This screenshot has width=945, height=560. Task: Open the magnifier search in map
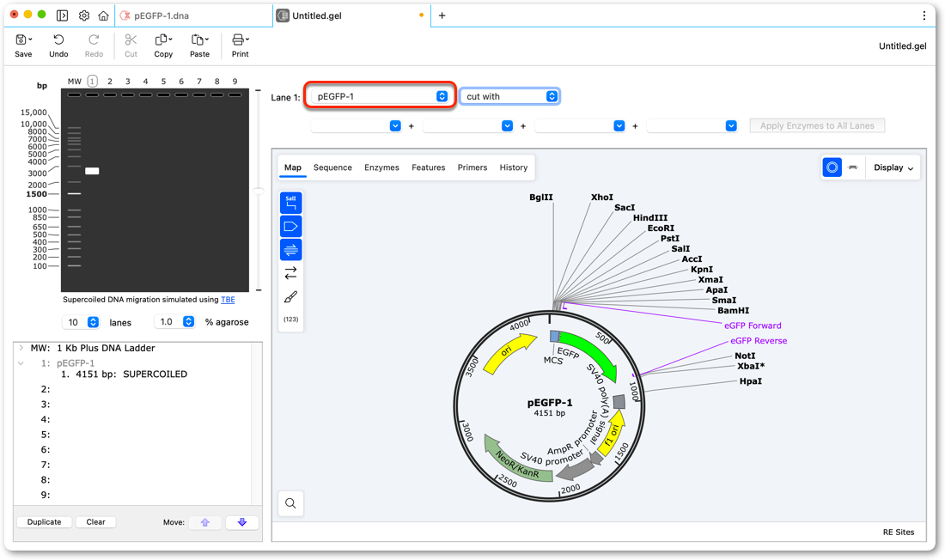[290, 503]
